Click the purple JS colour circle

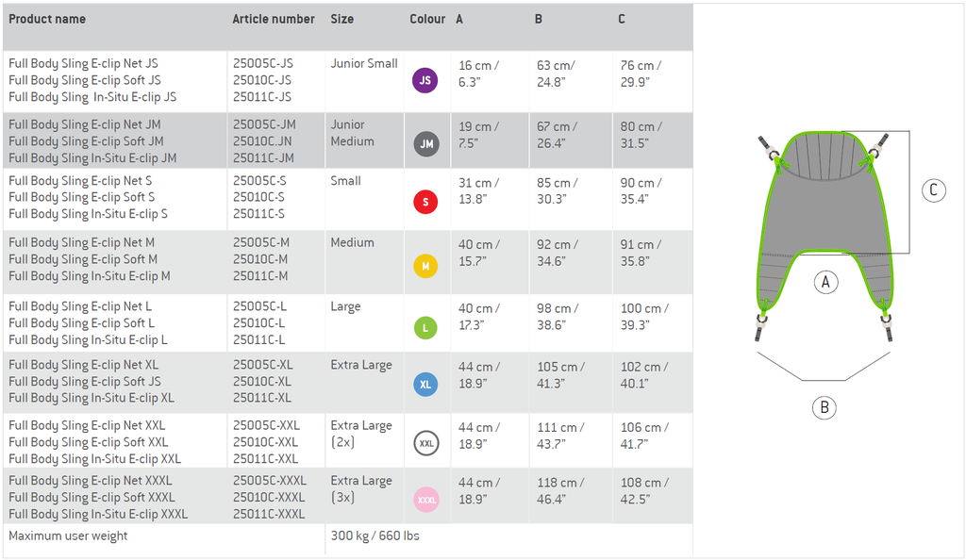pyautogui.click(x=425, y=81)
